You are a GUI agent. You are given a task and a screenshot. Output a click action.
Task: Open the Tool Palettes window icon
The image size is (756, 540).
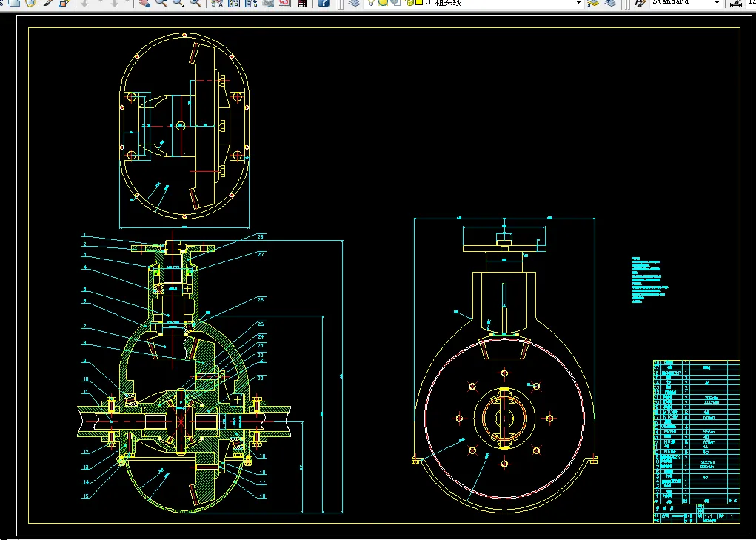click(x=251, y=2)
